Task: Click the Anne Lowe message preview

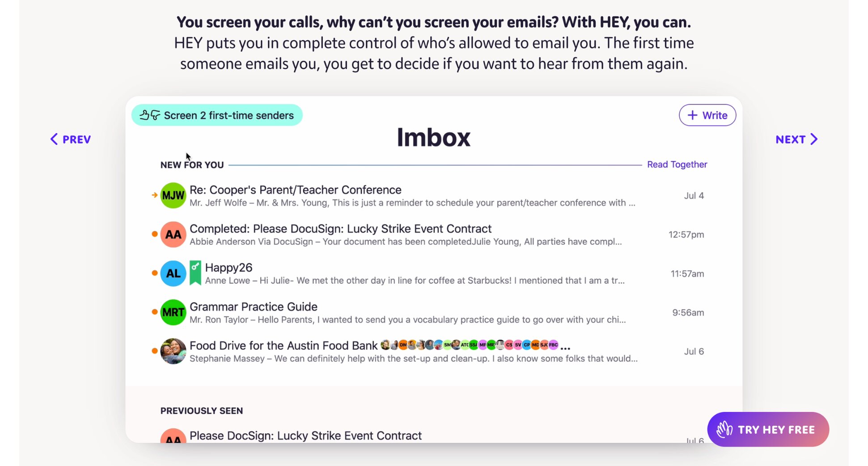Action: (415, 281)
